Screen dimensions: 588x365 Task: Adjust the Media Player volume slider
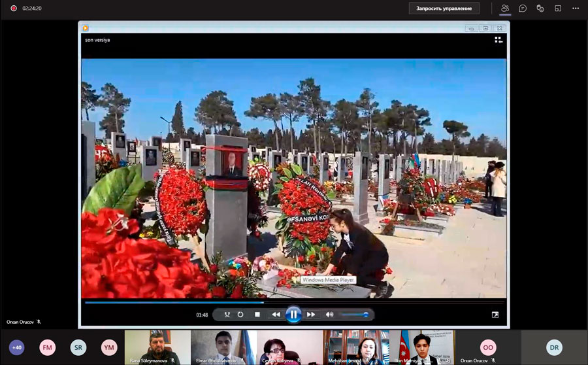click(355, 315)
